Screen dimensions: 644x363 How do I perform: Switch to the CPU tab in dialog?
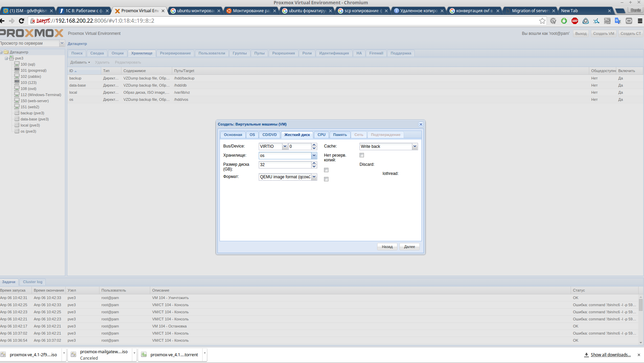[321, 135]
